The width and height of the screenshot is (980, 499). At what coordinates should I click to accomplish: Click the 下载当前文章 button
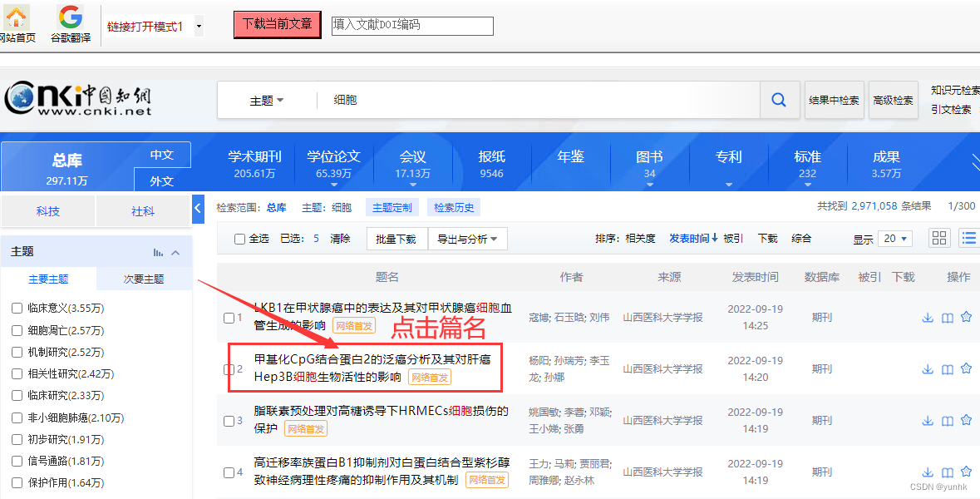tap(278, 24)
